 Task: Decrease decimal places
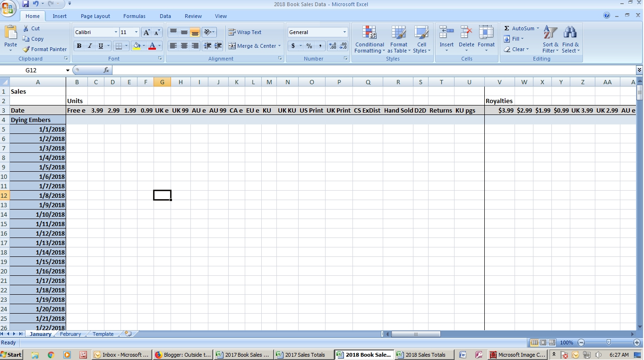point(343,46)
